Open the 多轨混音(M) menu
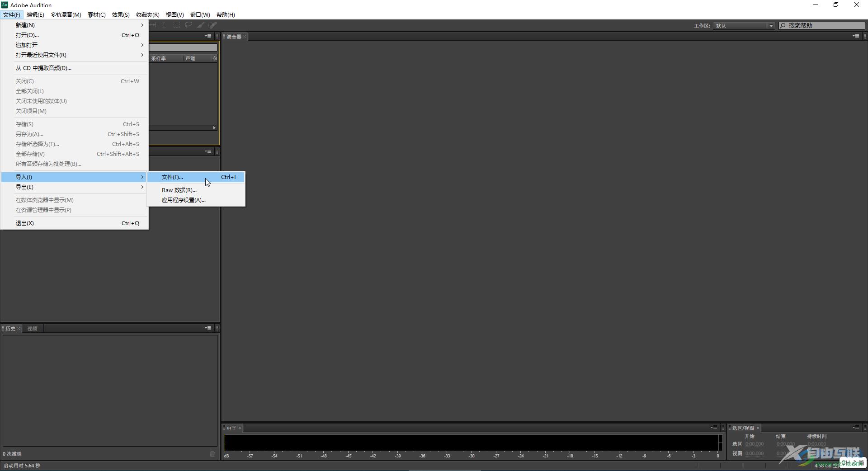Image resolution: width=868 pixels, height=471 pixels. tap(66, 14)
